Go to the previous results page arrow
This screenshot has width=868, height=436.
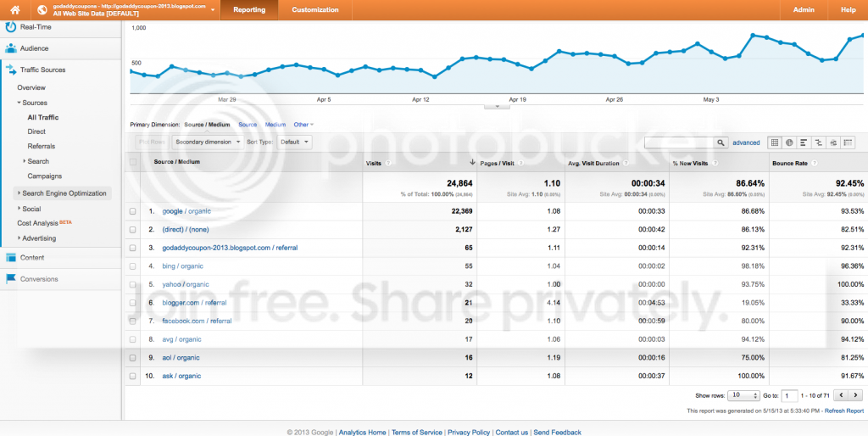(x=842, y=395)
